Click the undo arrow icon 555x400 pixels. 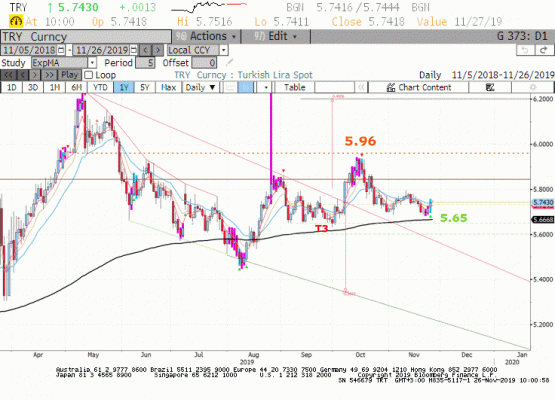coord(525,50)
